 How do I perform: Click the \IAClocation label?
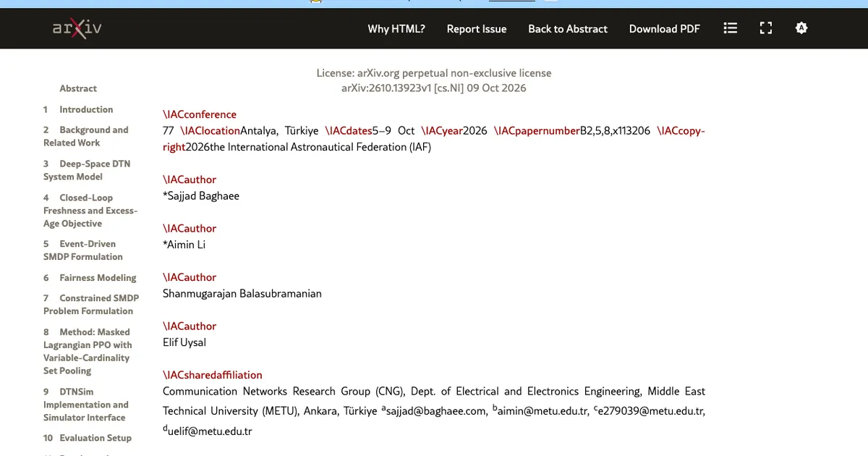pyautogui.click(x=210, y=131)
